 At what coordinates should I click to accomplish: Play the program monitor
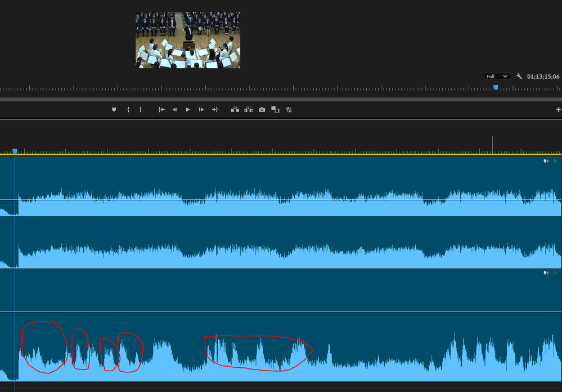188,110
